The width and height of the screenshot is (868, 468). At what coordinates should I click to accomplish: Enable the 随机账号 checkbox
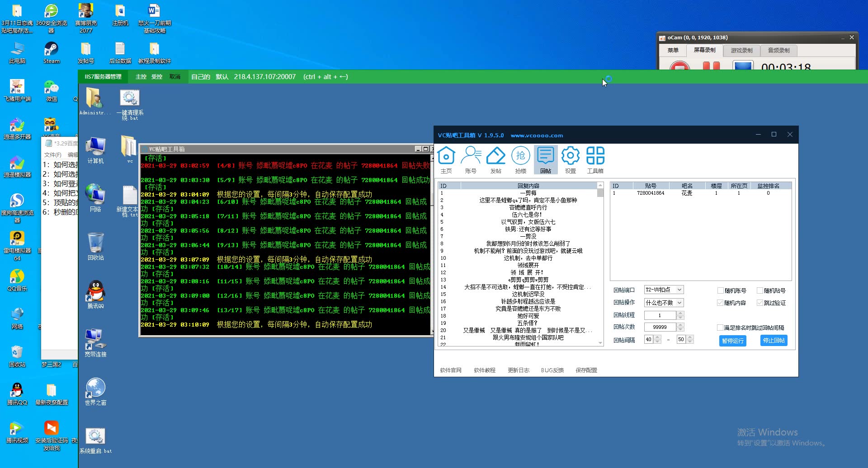pos(720,290)
